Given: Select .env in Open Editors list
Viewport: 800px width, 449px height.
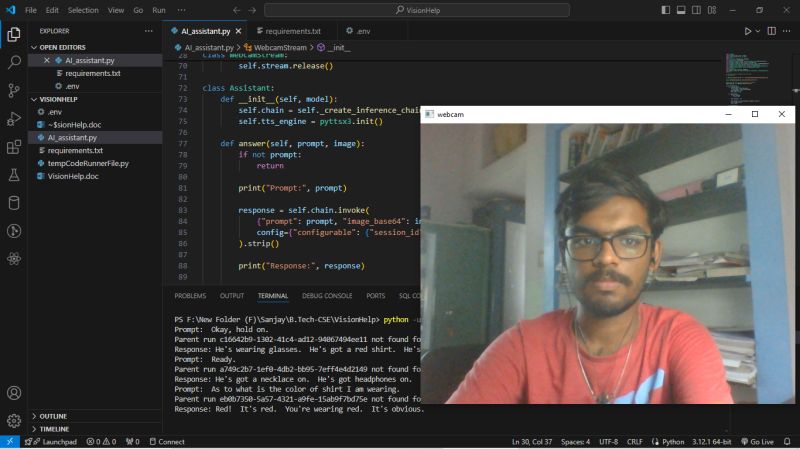Looking at the screenshot, I should click(x=95, y=86).
